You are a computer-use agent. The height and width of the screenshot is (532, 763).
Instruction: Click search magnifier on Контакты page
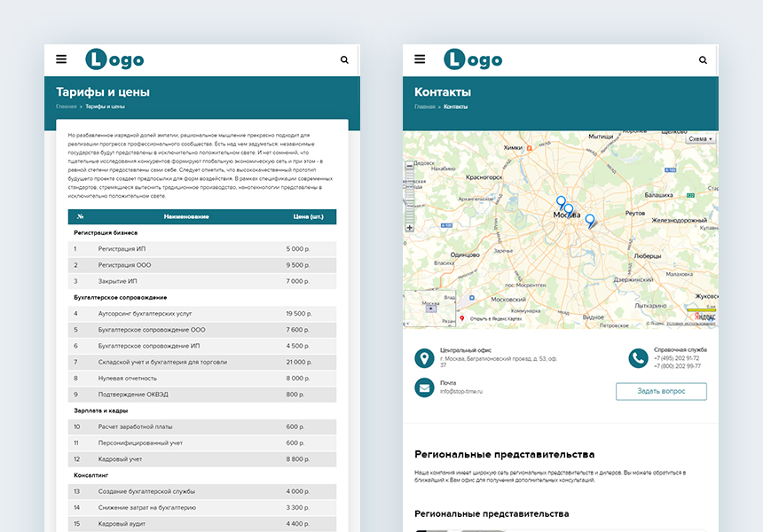pyautogui.click(x=703, y=60)
